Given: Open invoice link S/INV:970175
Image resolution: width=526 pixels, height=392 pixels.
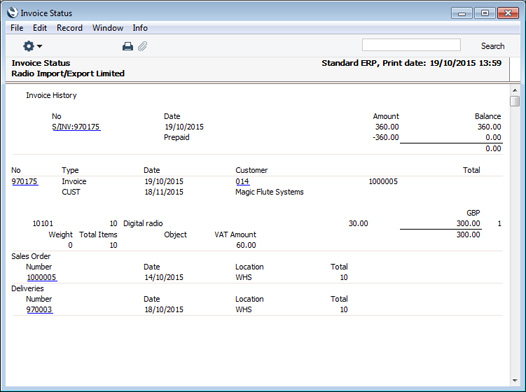Looking at the screenshot, I should point(76,127).
